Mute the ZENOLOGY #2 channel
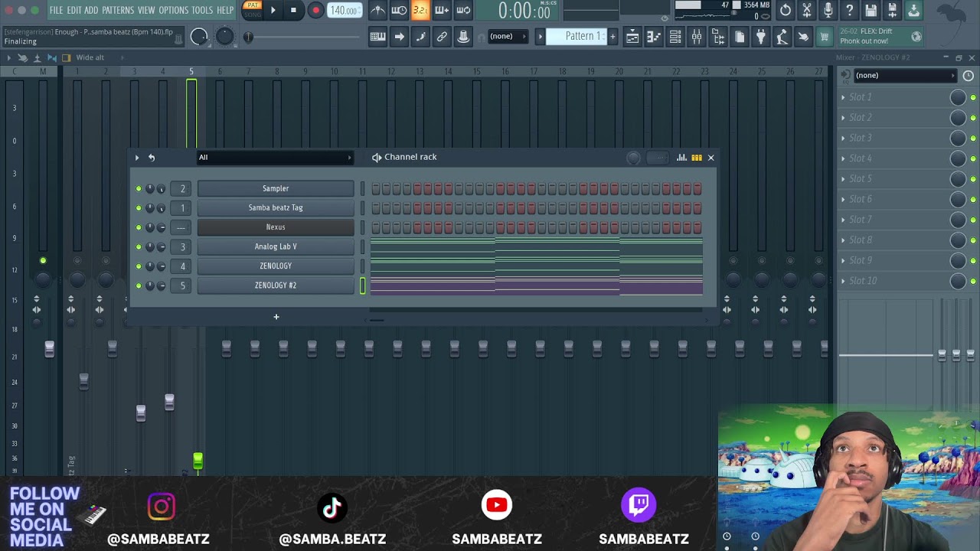 click(x=139, y=285)
